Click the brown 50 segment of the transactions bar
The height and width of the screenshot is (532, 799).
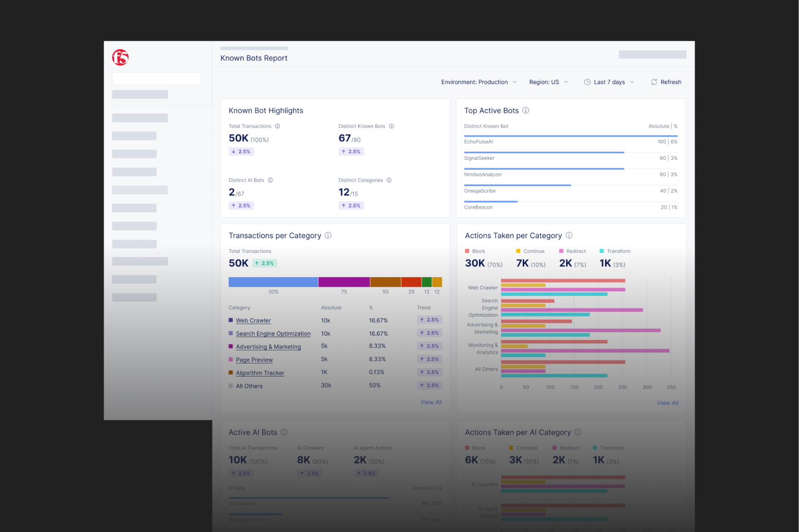[385, 282]
